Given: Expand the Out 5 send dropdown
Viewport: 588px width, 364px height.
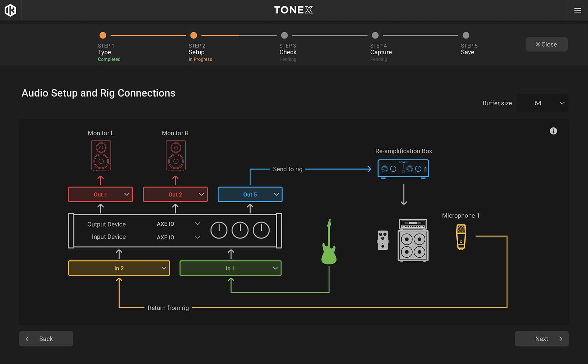Looking at the screenshot, I should (250, 194).
